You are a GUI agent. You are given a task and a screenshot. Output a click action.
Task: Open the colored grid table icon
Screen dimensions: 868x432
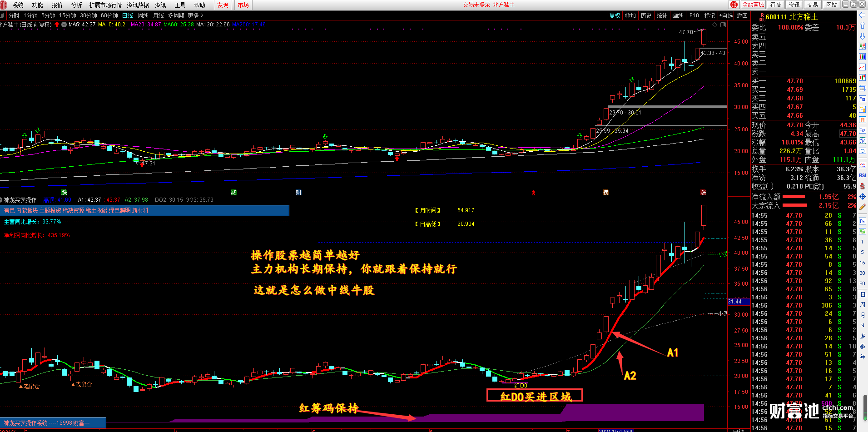863,57
